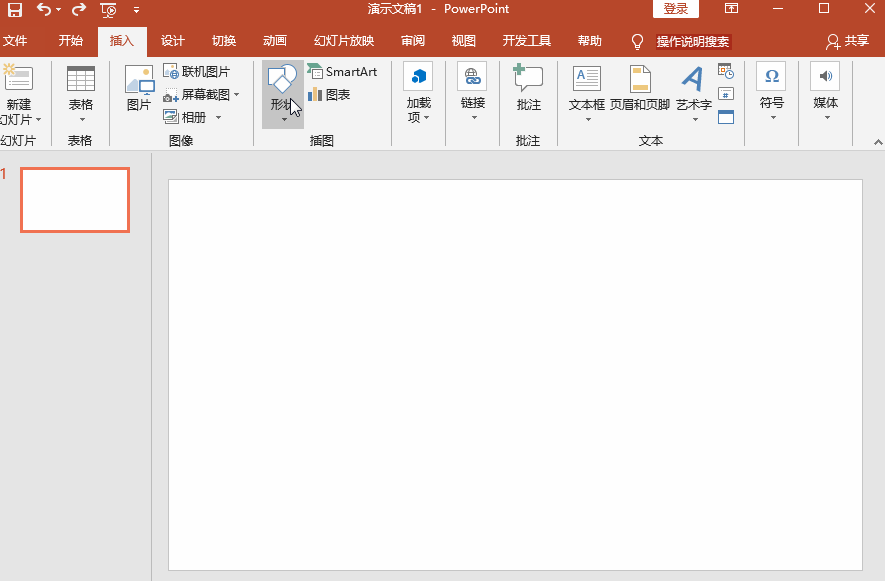Select the slide 1 thumbnail
This screenshot has width=885, height=581.
pos(75,199)
